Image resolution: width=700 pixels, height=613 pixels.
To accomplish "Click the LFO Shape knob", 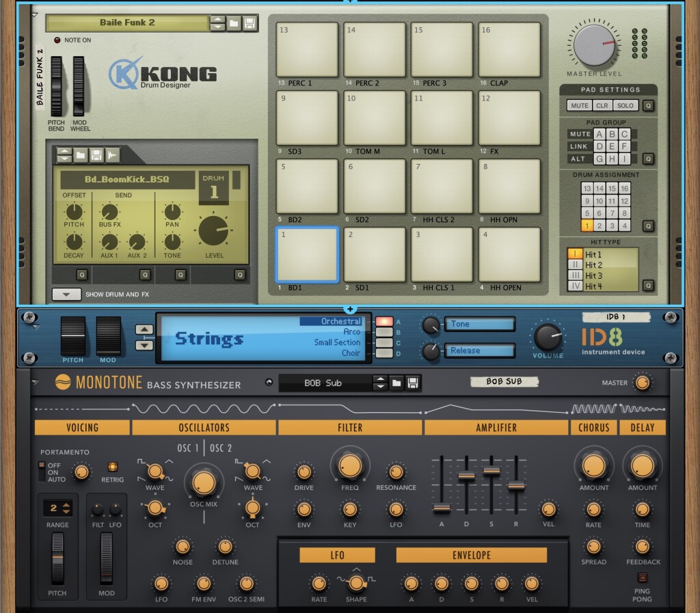I will (x=356, y=583).
